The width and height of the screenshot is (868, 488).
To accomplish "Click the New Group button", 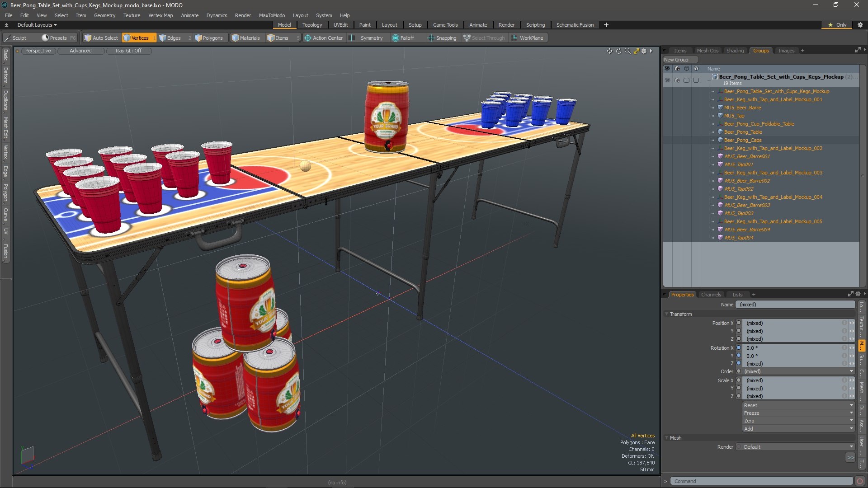I will point(680,60).
